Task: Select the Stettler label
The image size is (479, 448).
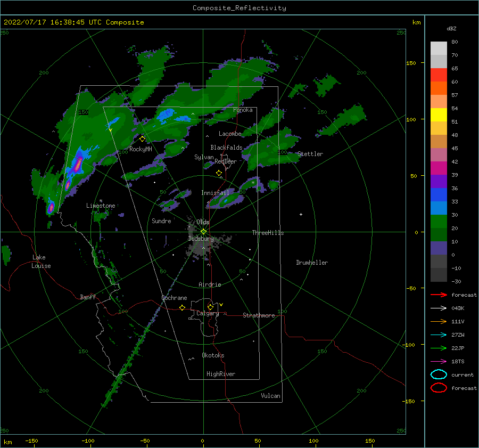Action: tap(310, 154)
